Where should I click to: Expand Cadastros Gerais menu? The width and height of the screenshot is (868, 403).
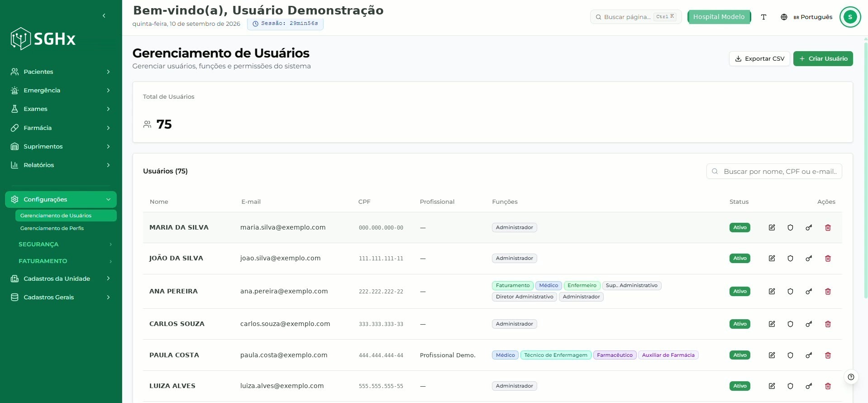point(61,297)
